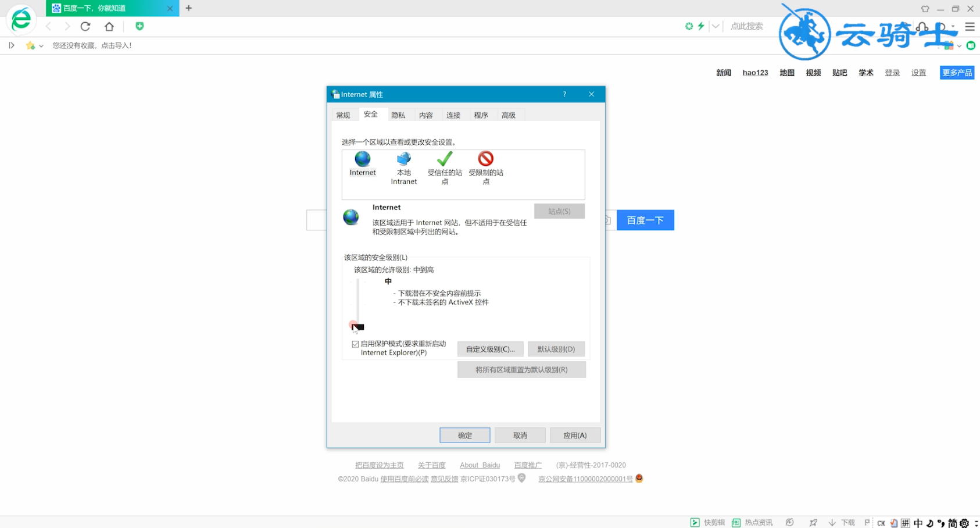This screenshot has height=528, width=980.
Task: Open 自定义级别(C)... settings
Action: [491, 349]
